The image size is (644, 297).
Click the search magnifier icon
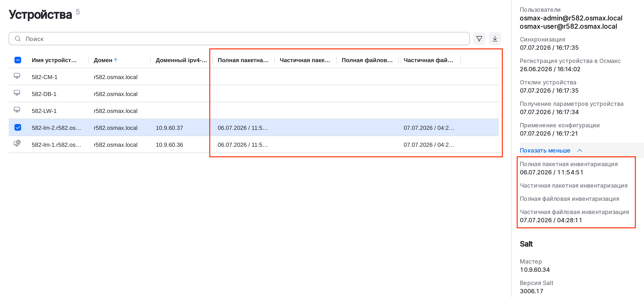[18, 39]
